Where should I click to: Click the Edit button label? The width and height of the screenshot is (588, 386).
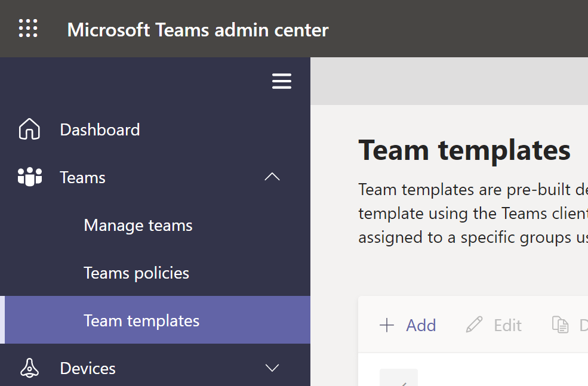(x=507, y=325)
